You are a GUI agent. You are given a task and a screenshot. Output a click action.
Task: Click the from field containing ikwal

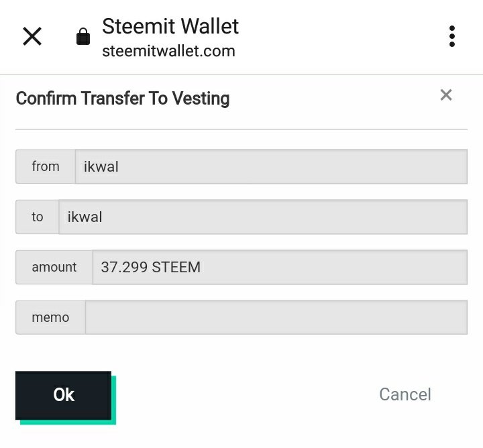point(271,166)
